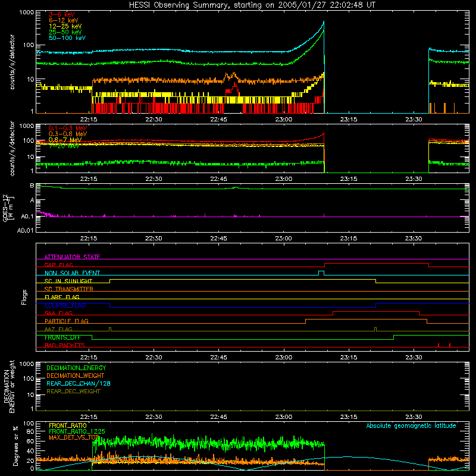Click the REAR_DEC_CHAN/128 legend entry

coord(79,383)
